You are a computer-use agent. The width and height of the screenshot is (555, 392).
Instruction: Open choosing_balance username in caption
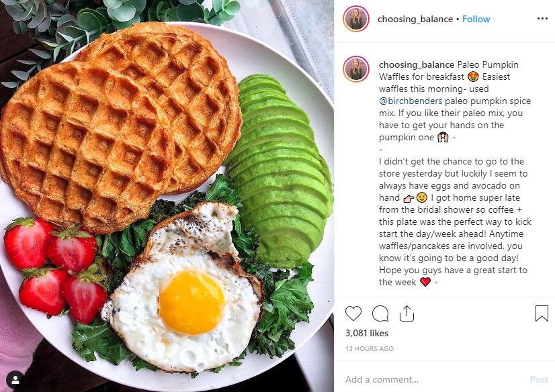tap(417, 64)
